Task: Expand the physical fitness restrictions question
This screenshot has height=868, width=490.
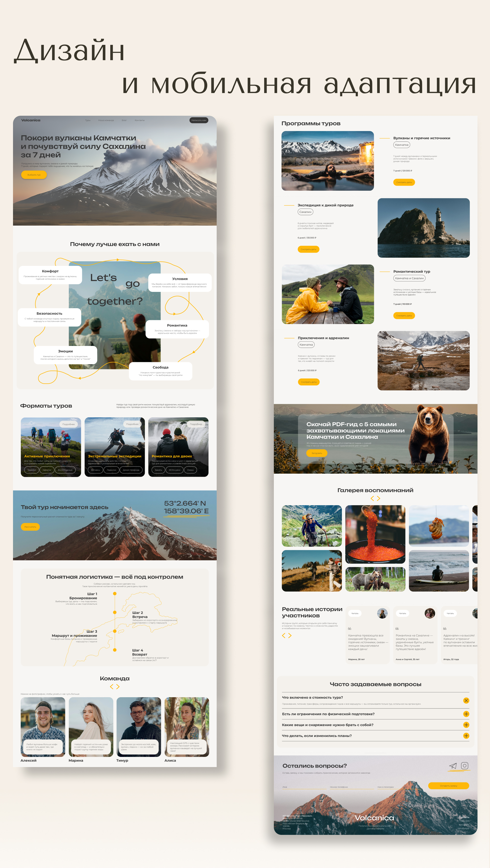Action: point(466,714)
